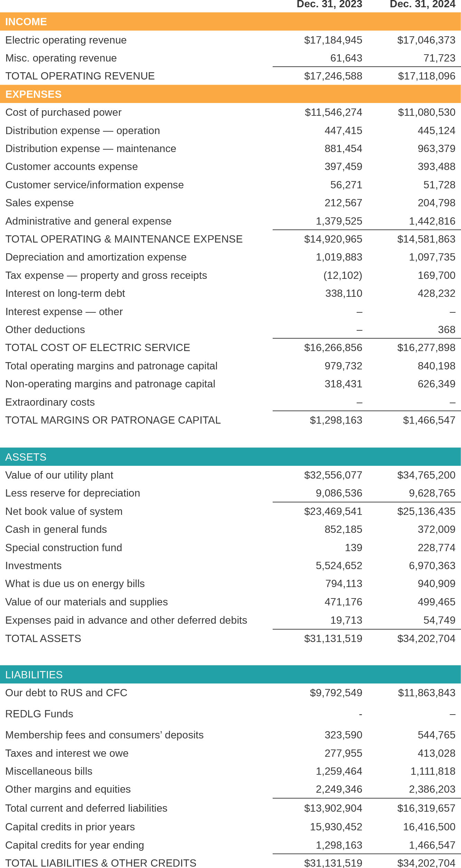Click the EXPENSES section header
Screen dimensions: 461x868
click(34, 94)
